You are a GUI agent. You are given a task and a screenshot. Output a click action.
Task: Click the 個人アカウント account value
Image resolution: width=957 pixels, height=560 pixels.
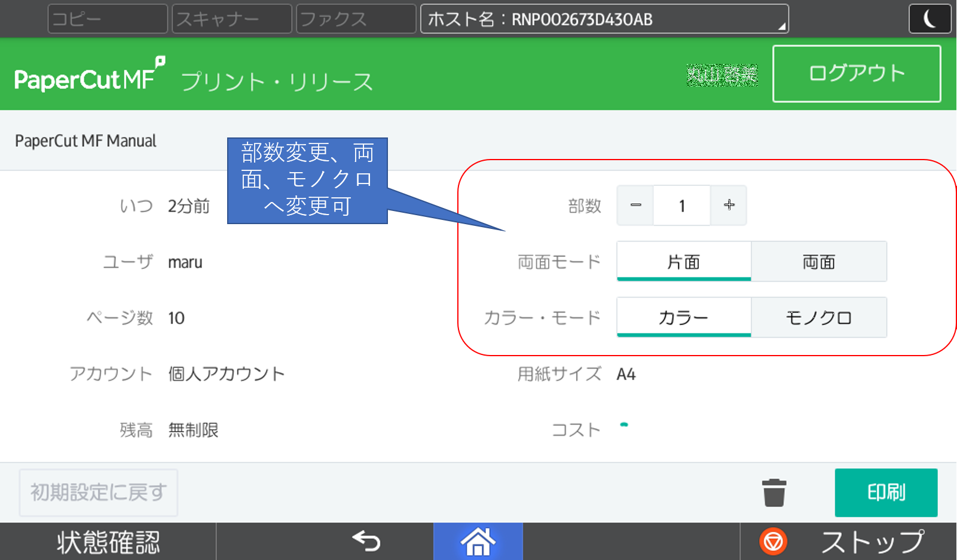226,374
